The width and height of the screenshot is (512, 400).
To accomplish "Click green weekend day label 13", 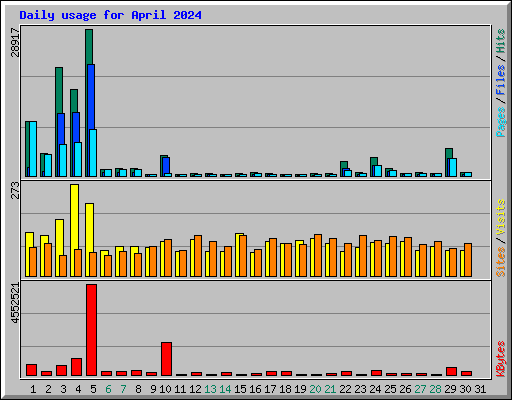I will (x=210, y=389).
